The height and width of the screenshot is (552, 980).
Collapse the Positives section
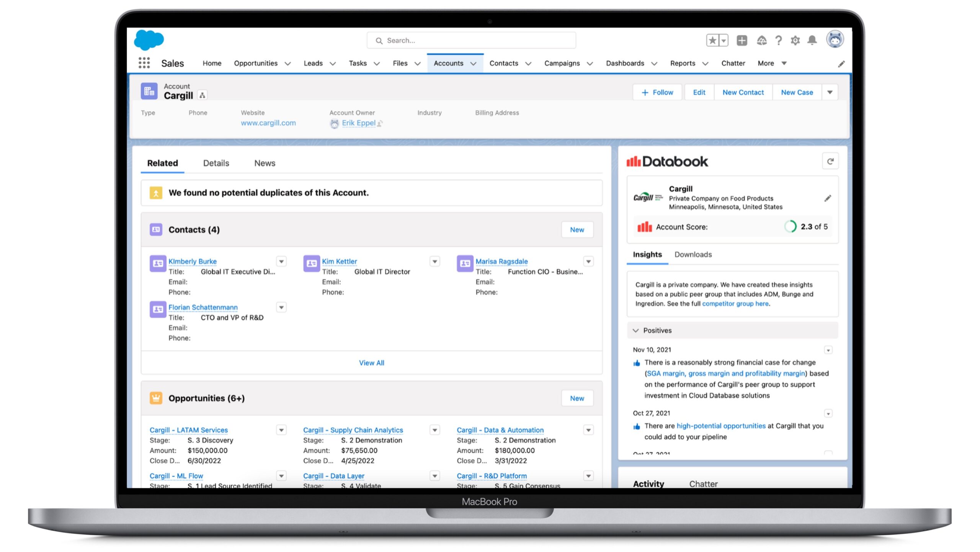point(636,330)
